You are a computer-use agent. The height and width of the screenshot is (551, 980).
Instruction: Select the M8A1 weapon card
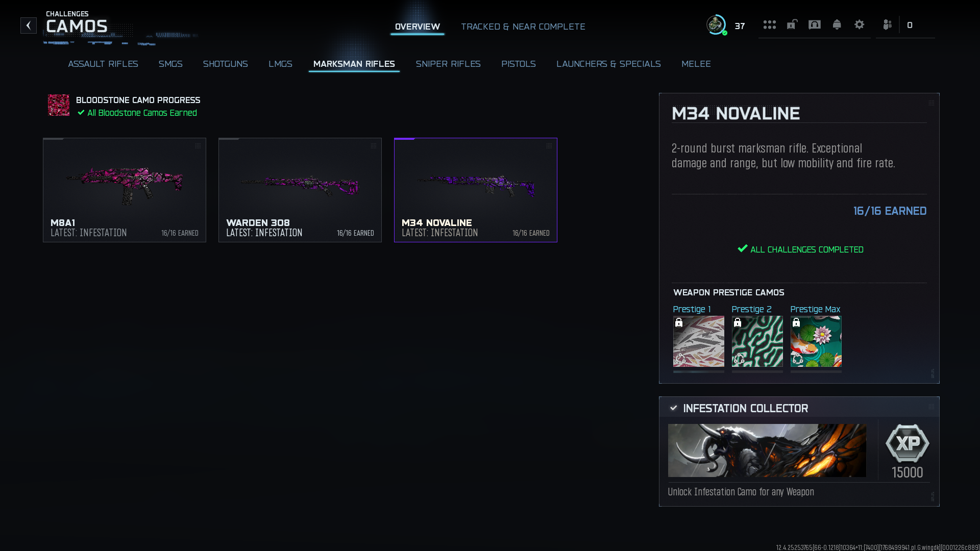pos(125,190)
